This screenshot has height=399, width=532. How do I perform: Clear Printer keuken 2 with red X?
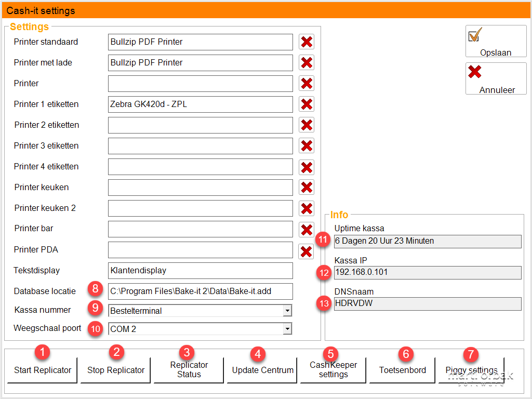[x=307, y=209]
